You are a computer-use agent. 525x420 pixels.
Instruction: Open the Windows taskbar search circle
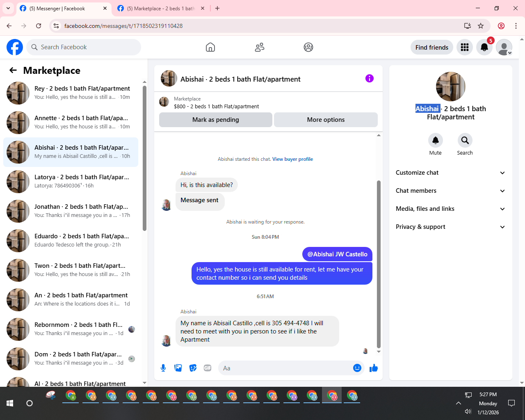30,403
